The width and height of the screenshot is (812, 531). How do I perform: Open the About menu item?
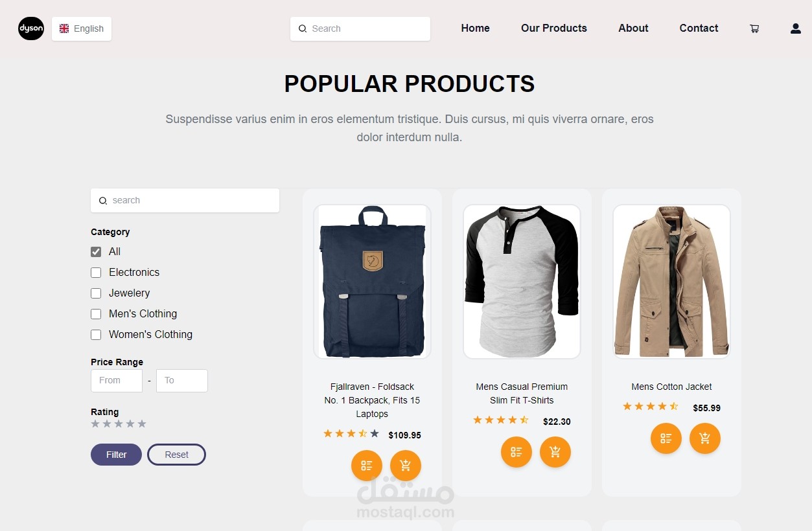coord(633,28)
